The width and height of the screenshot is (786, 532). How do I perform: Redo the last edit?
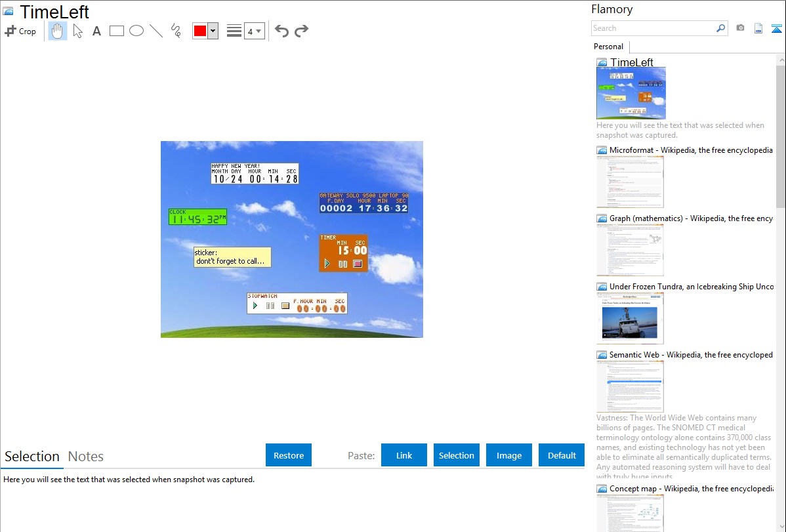coord(301,31)
